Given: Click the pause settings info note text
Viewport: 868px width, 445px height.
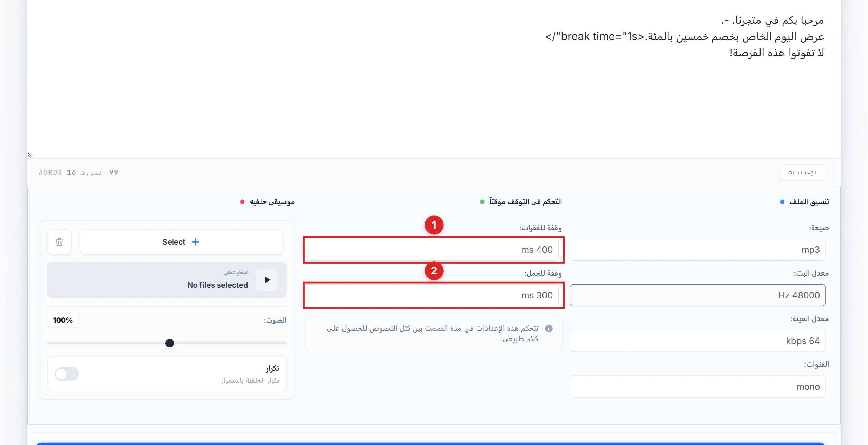Looking at the screenshot, I should 433,333.
